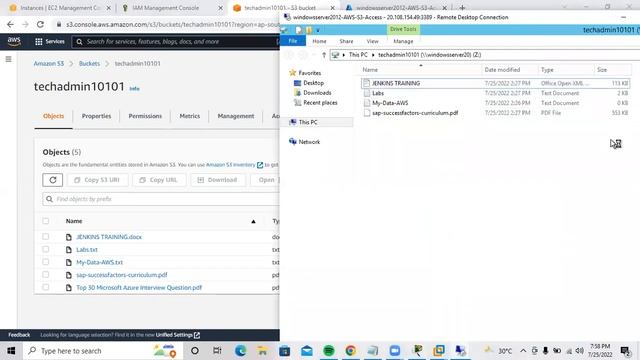Check the Top 30 Microsoft Azure row checkbox
640x360 pixels.
point(46,287)
